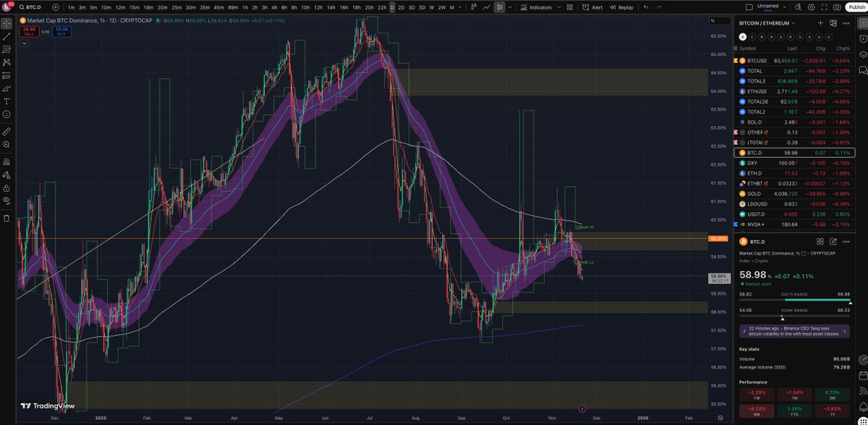This screenshot has width=868, height=425.
Task: Open the watchlist panel sidebar icon
Action: pos(862,23)
